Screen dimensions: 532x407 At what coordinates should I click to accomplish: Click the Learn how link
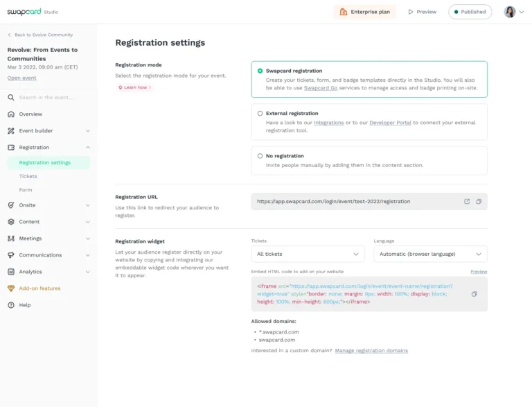pyautogui.click(x=135, y=87)
